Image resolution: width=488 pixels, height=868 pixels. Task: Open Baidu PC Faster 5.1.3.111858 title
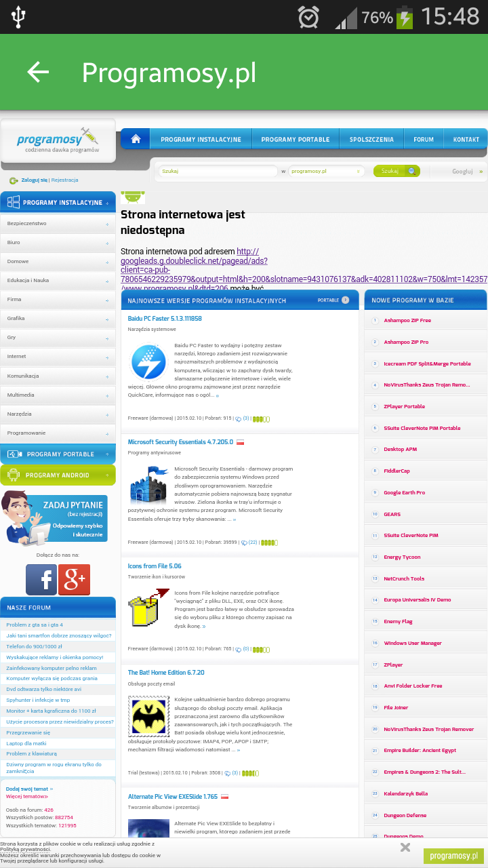[x=165, y=318]
